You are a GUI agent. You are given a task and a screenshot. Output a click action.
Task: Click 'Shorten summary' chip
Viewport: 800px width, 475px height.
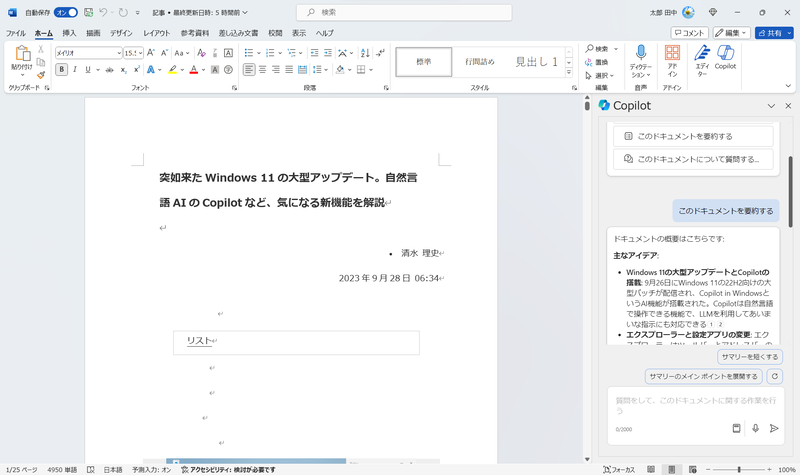click(749, 357)
